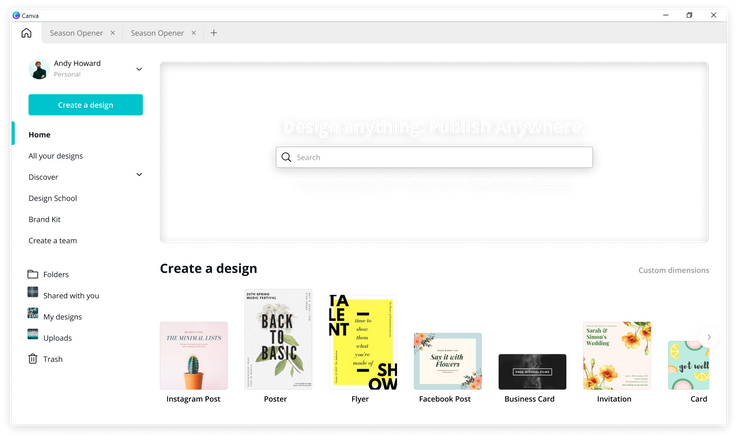The image size is (738, 438).
Task: Open the Home tab icon
Action: pyautogui.click(x=26, y=33)
